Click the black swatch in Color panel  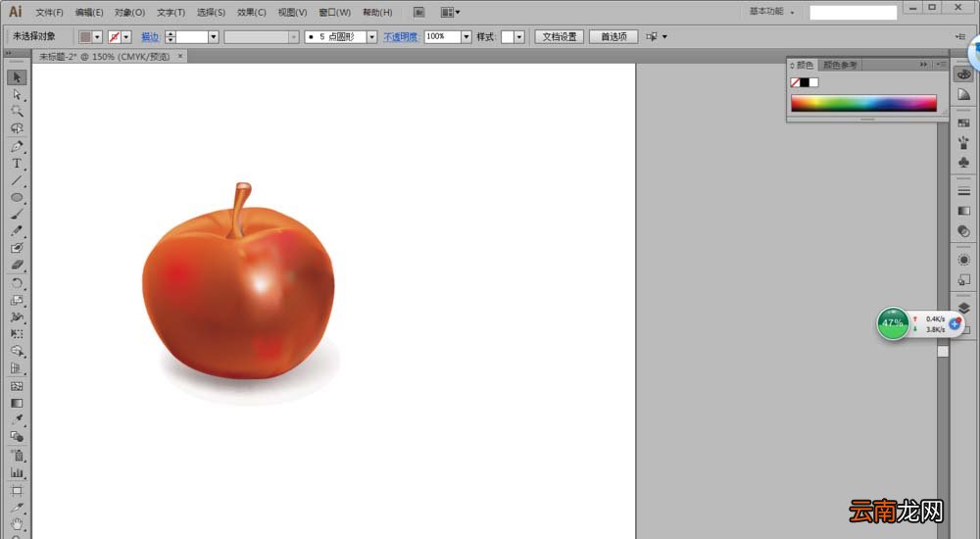[805, 82]
